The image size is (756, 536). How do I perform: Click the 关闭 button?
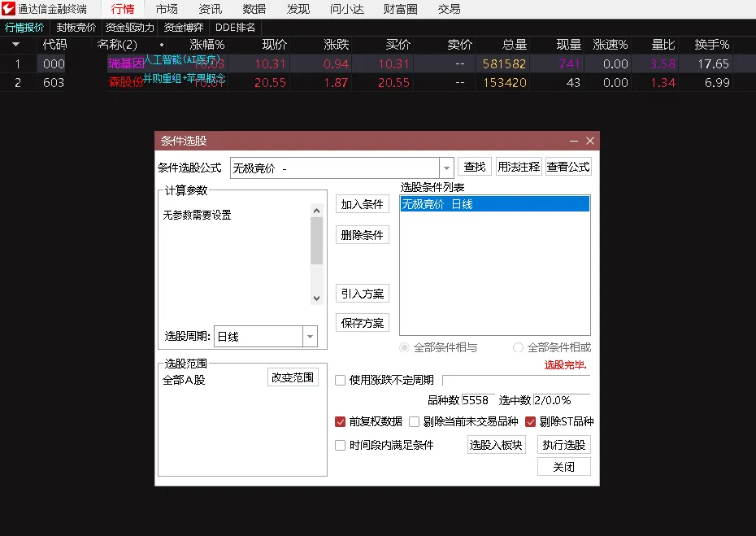pos(564,467)
